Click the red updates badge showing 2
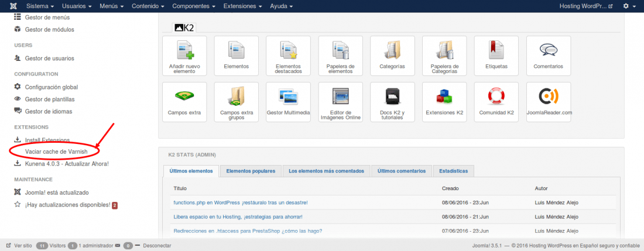Screen dimensions: 644x251 point(115,205)
